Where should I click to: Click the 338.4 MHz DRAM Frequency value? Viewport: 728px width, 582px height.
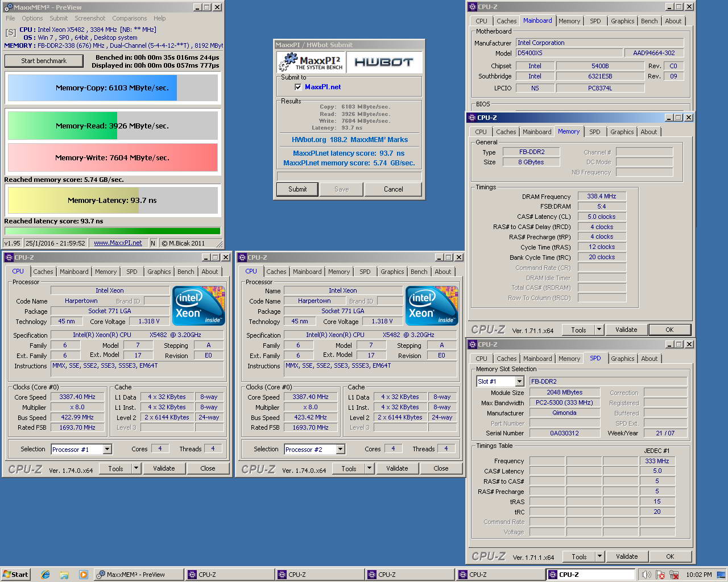click(x=602, y=196)
